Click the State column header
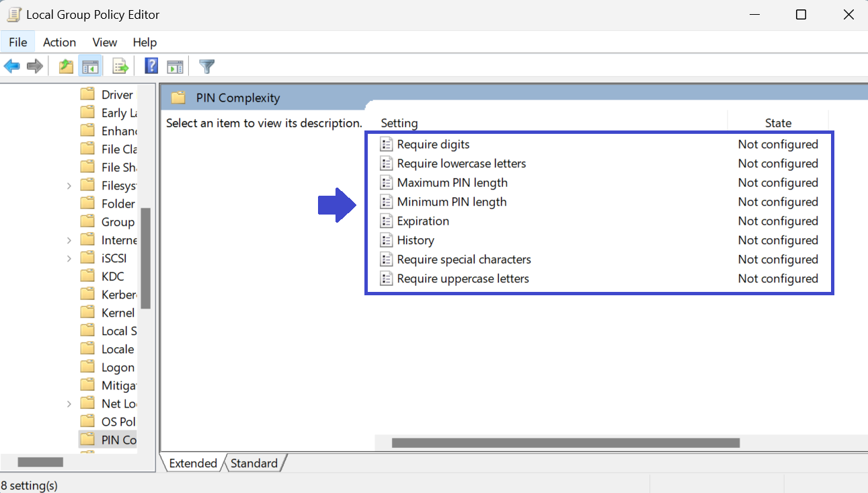This screenshot has width=868, height=493. [778, 123]
